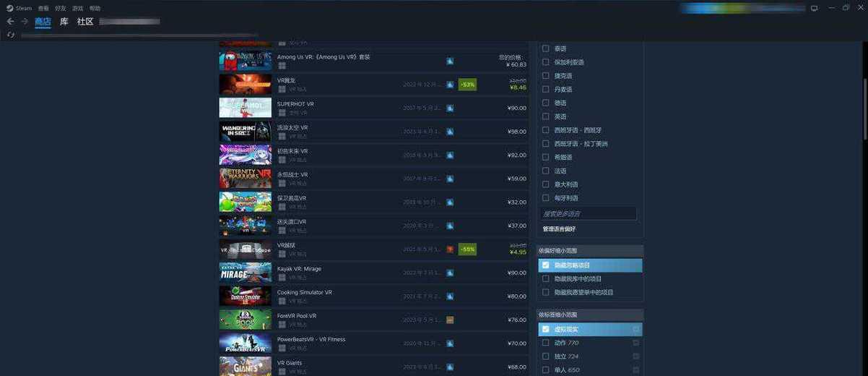Collapse the 依标签缩小范围 section header
This screenshot has width=868, height=376.
(x=590, y=315)
